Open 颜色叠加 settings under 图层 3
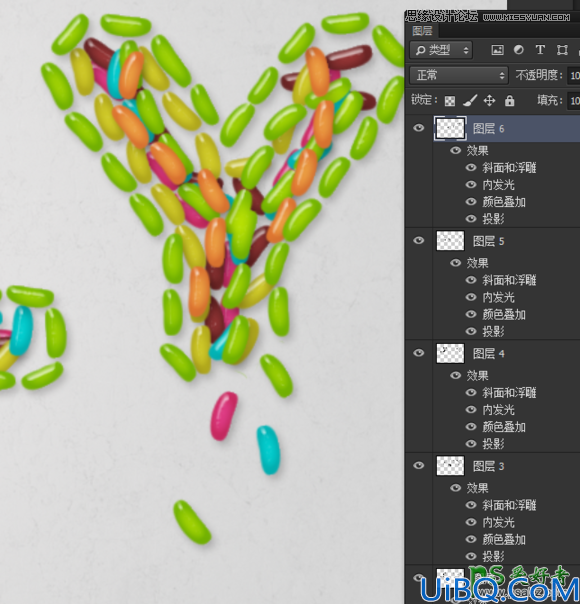The height and width of the screenshot is (604, 580). click(x=504, y=539)
